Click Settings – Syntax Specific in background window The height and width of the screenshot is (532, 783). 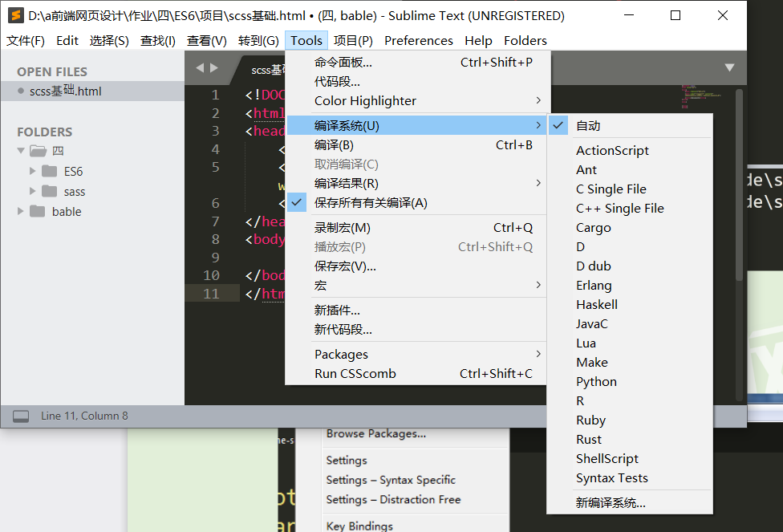391,480
